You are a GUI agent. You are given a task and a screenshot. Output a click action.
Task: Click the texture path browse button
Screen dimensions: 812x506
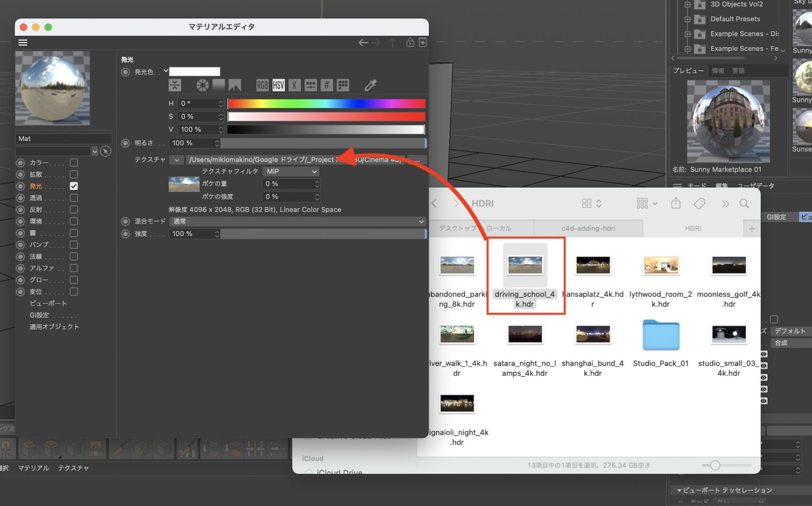click(417, 160)
